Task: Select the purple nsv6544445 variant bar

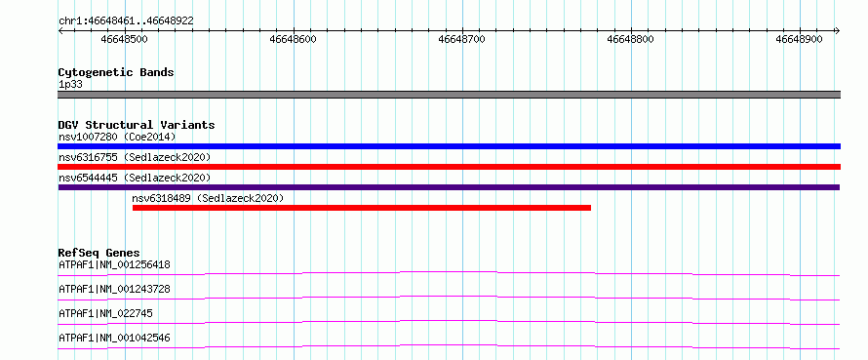Action: point(449,187)
